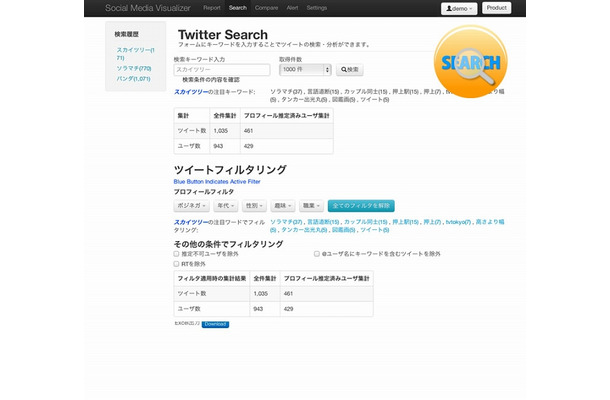Focus the search keyword input field
The height and width of the screenshot is (400, 610).
click(222, 70)
